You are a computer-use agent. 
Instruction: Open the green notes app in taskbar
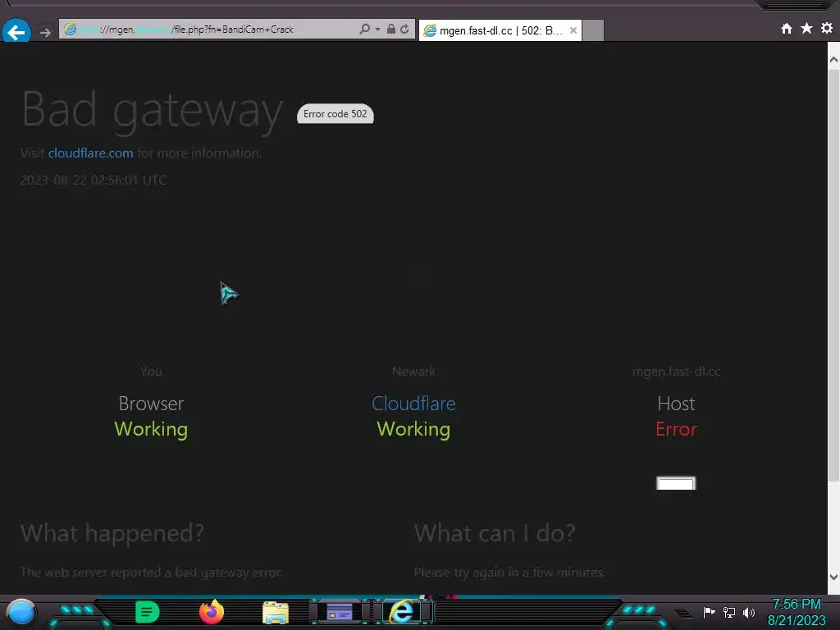[x=148, y=612]
